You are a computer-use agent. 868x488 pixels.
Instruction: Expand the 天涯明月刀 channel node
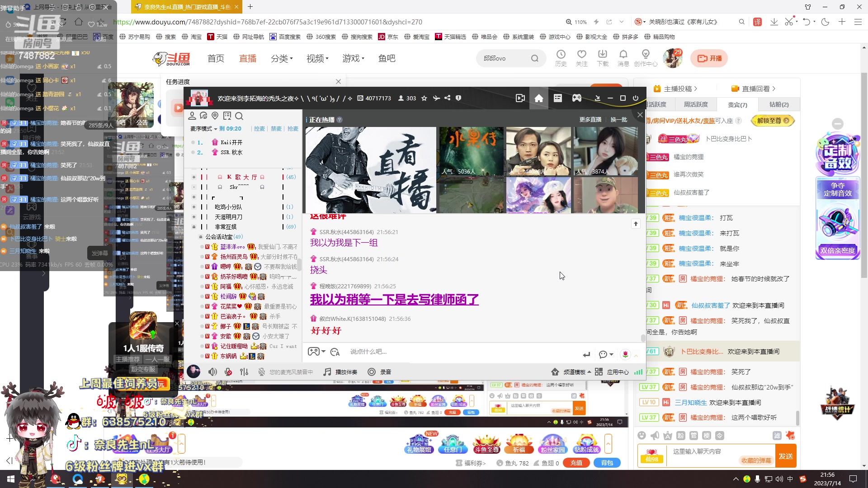pos(194,217)
